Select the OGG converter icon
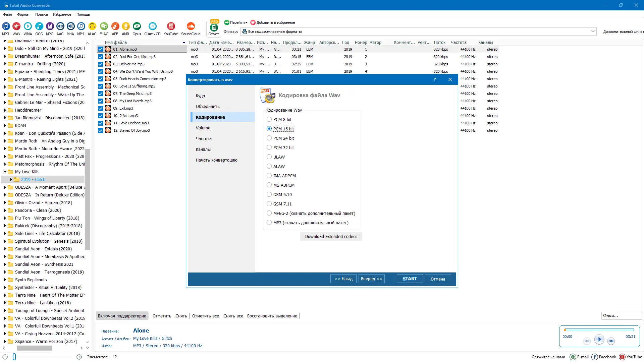The width and height of the screenshot is (644, 362). (39, 26)
